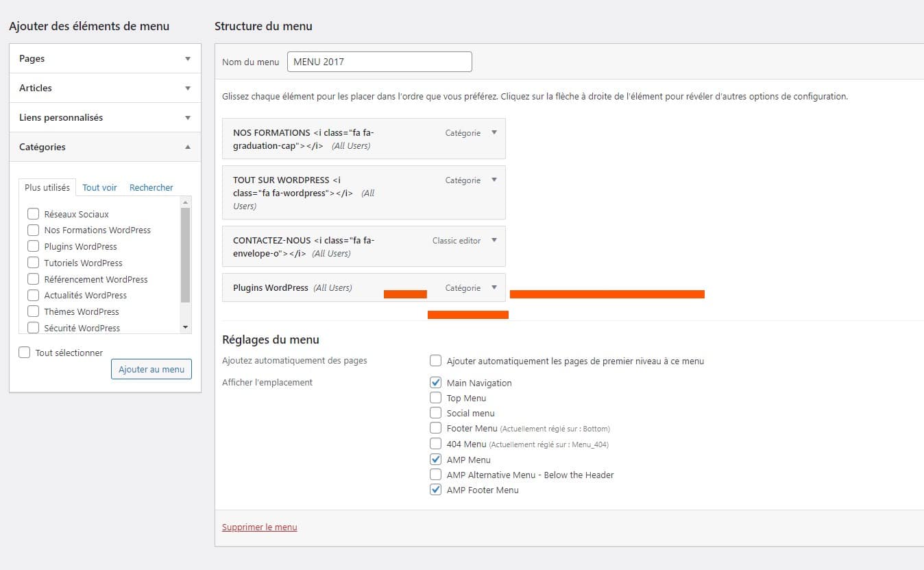Expand options for NOS FORMATIONS menu item
Image resolution: width=924 pixels, height=570 pixels.
click(x=493, y=132)
